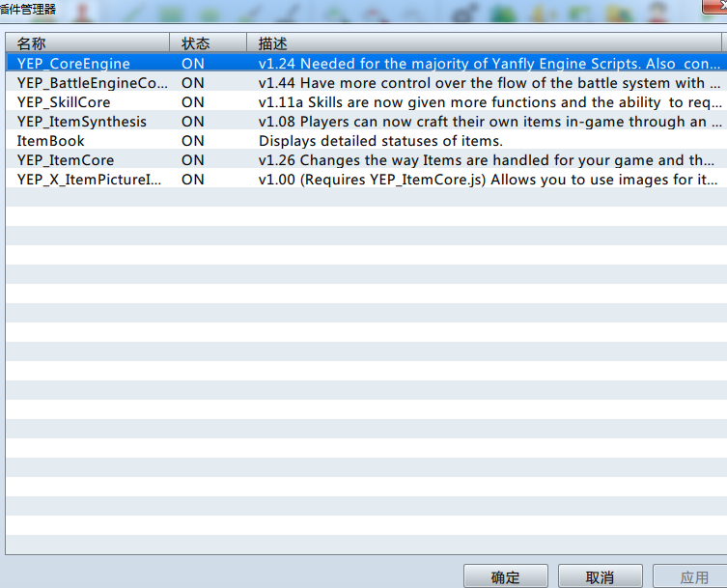
Task: Select the YEP_ItemCore plugin name
Action: point(66,160)
